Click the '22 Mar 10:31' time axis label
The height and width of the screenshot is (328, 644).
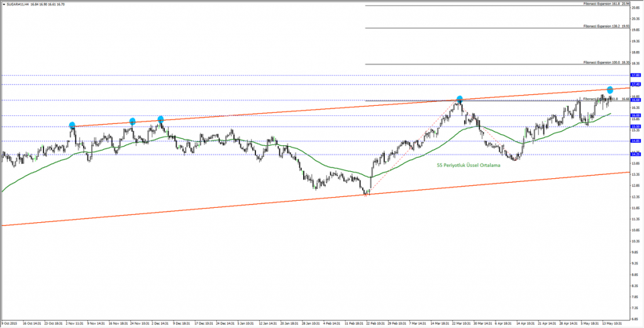point(462,323)
